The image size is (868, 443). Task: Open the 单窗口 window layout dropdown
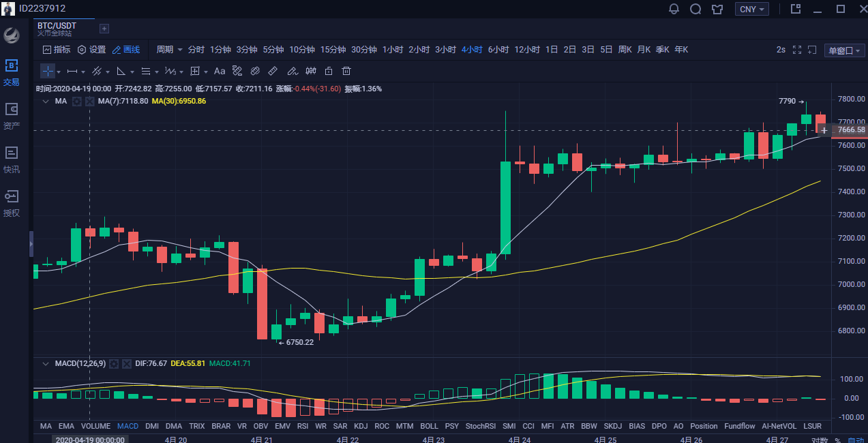pyautogui.click(x=843, y=49)
